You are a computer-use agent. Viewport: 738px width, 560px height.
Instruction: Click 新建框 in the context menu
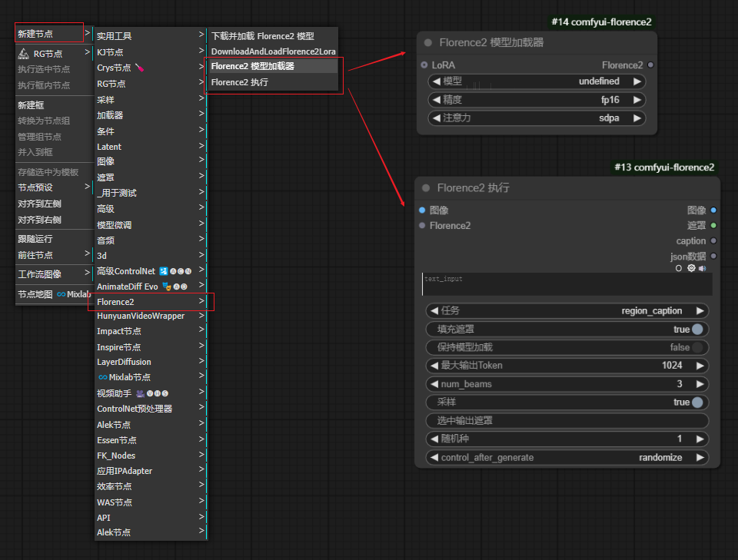54,105
